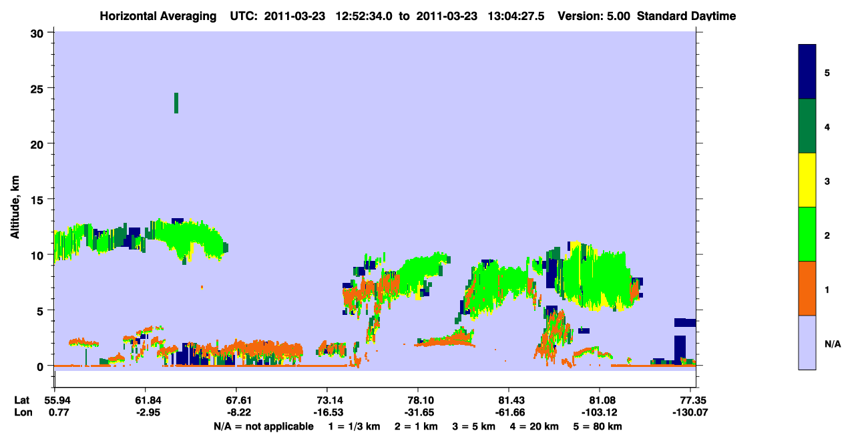Viewport: 868px width, 445px height.
Task: Click the 30 km altitude axis label
Action: click(39, 33)
